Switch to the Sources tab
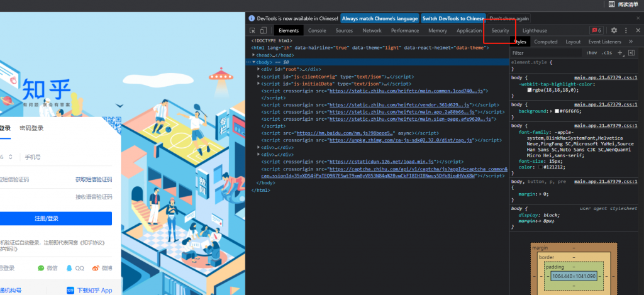This screenshot has height=295, width=644. [x=344, y=30]
